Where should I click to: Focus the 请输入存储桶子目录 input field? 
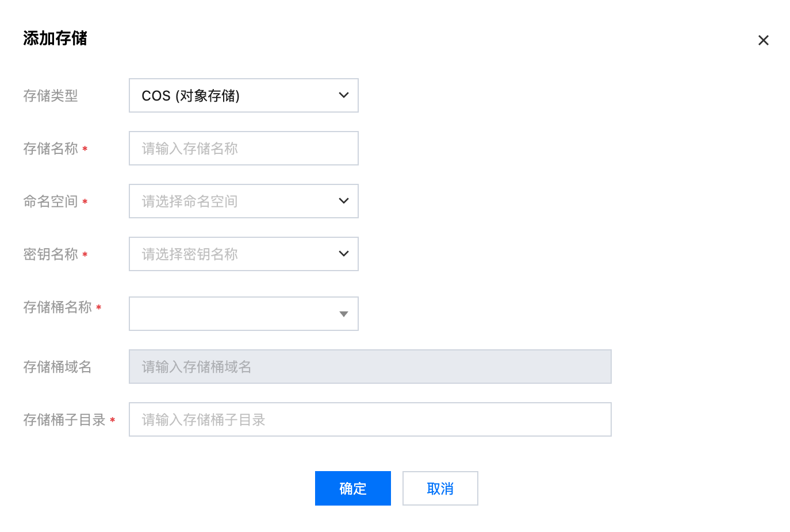point(370,419)
